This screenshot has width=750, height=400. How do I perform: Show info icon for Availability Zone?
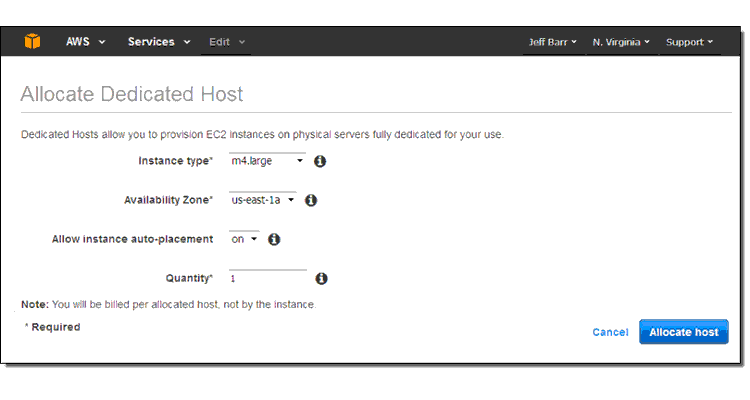coord(311,200)
